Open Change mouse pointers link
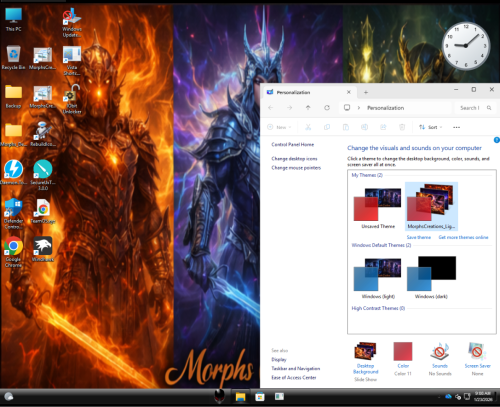 (x=296, y=168)
